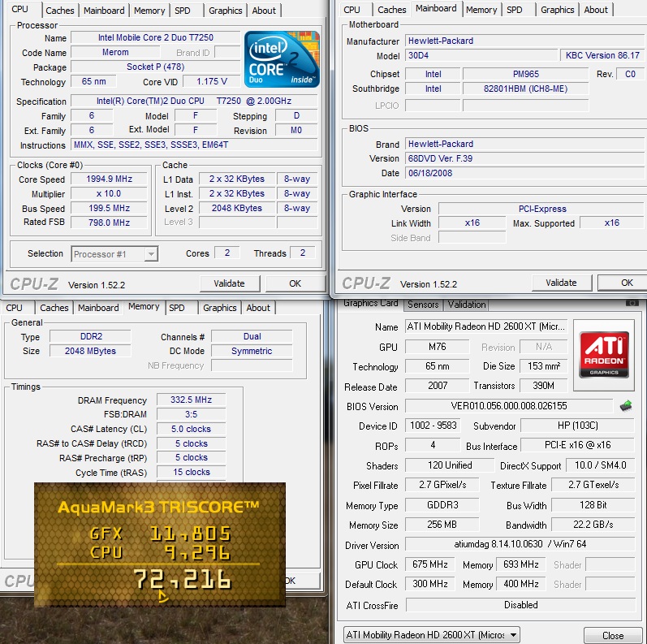Click the CAS# Latency 5.0 clocks value

(x=191, y=429)
